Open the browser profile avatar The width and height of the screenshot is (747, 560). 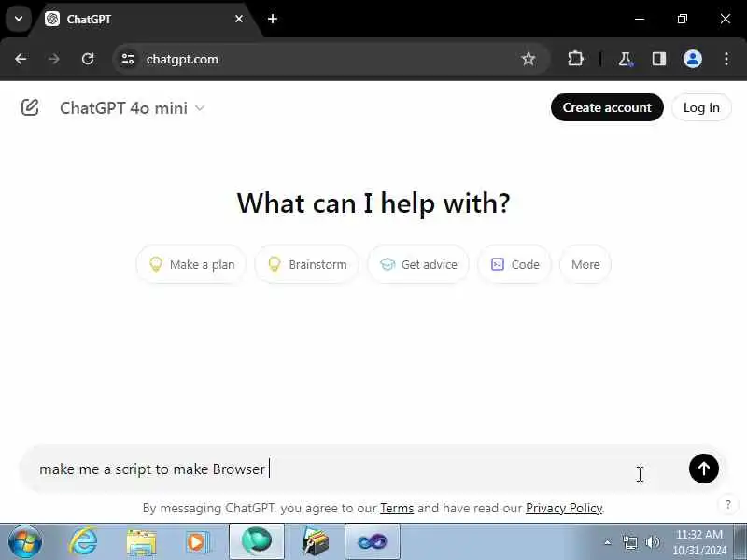(692, 59)
